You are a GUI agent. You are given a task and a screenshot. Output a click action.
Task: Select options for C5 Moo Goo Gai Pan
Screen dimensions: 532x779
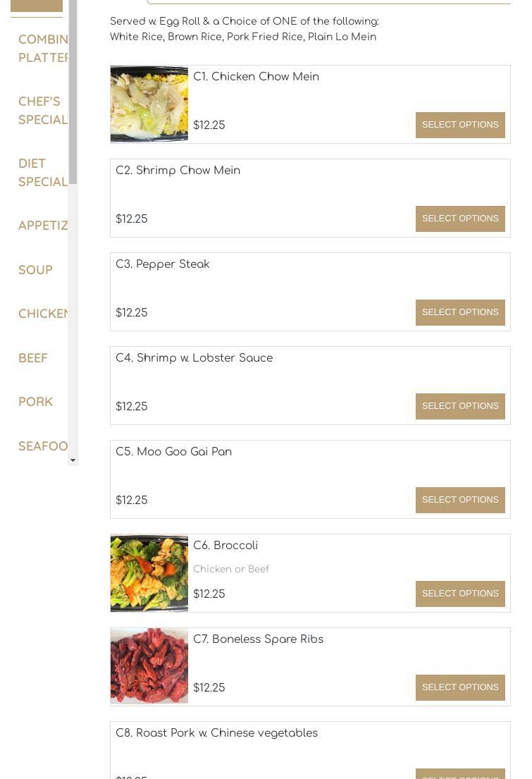click(x=460, y=500)
